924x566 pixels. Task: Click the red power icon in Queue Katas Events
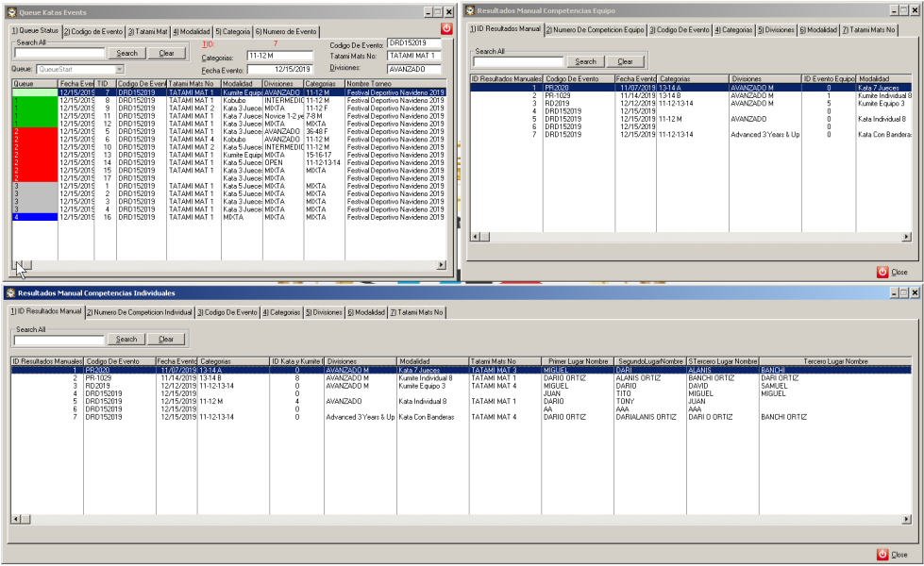446,28
